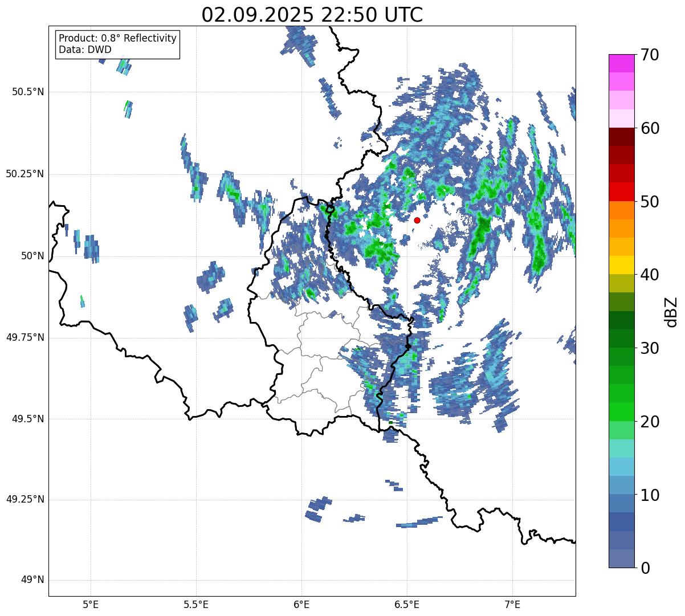
Task: Pick the magenta swatch at colorbar top
Action: 622,63
